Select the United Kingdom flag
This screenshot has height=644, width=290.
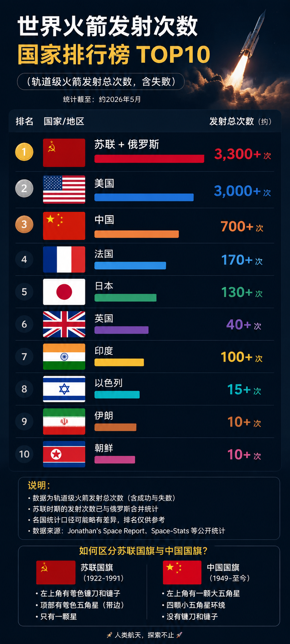pyautogui.click(x=64, y=324)
